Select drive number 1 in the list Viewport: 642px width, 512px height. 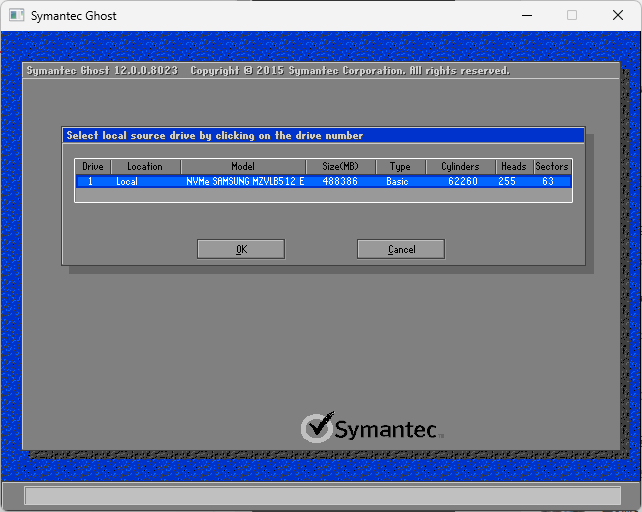(x=90, y=181)
